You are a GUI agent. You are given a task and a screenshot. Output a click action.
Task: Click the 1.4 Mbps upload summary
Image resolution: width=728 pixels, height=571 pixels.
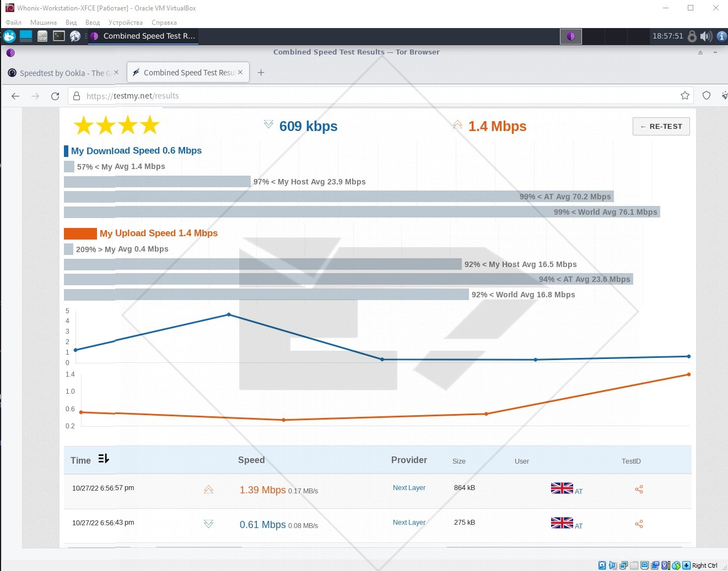click(497, 126)
